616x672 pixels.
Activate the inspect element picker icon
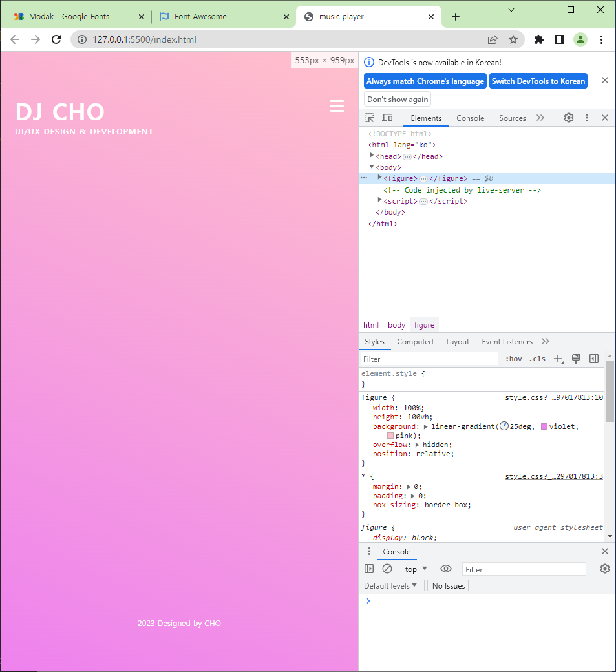point(369,118)
